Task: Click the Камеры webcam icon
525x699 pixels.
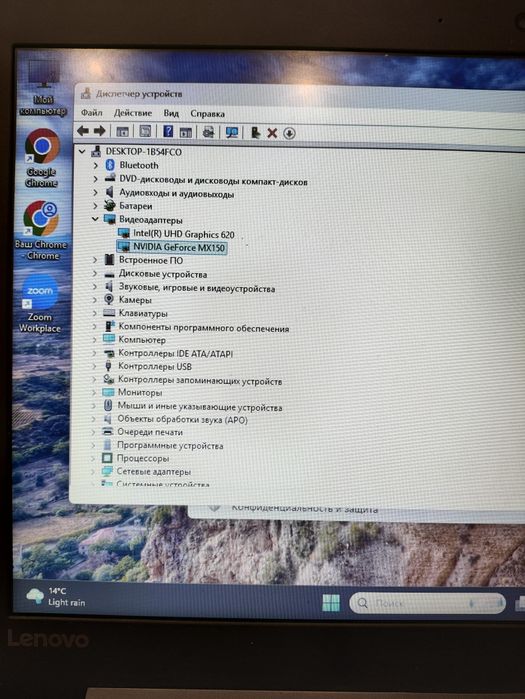Action: [109, 299]
